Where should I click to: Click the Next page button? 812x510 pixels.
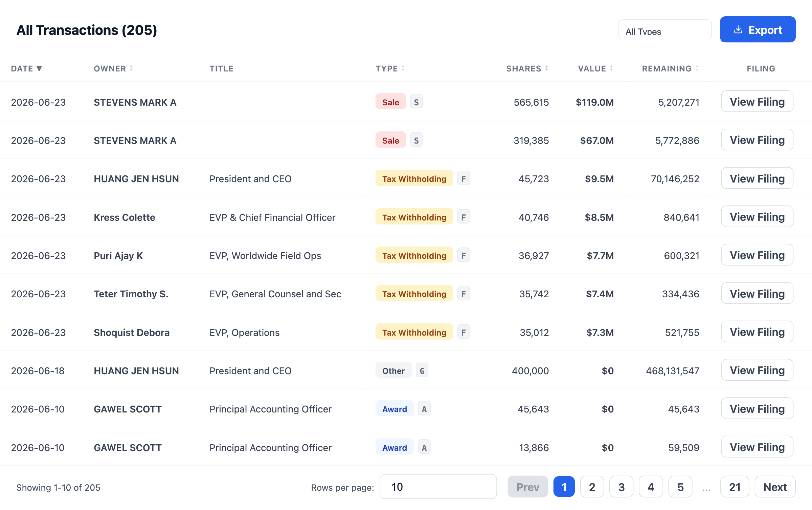coord(775,487)
